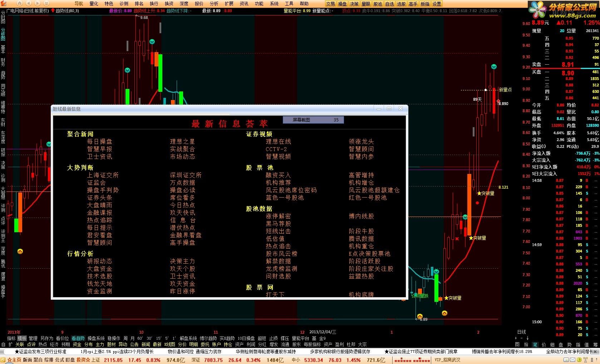
Task: Click news headline 证监会发布三项行业标准
Action: click(40, 352)
